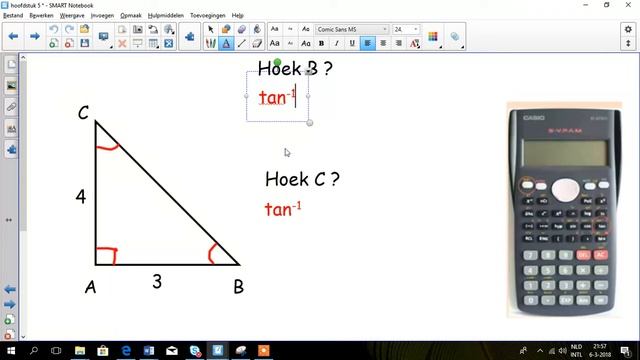Open the Bewerken menu
This screenshot has width=640, height=360.
(x=41, y=16)
